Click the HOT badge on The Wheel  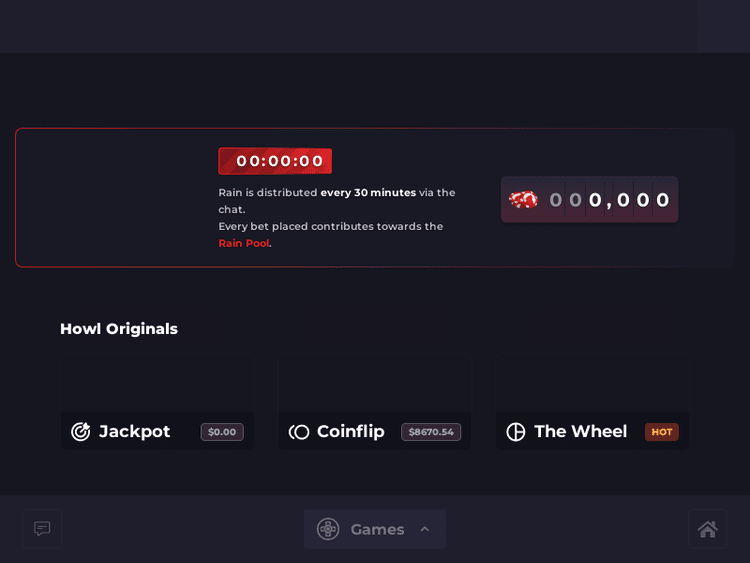click(662, 432)
